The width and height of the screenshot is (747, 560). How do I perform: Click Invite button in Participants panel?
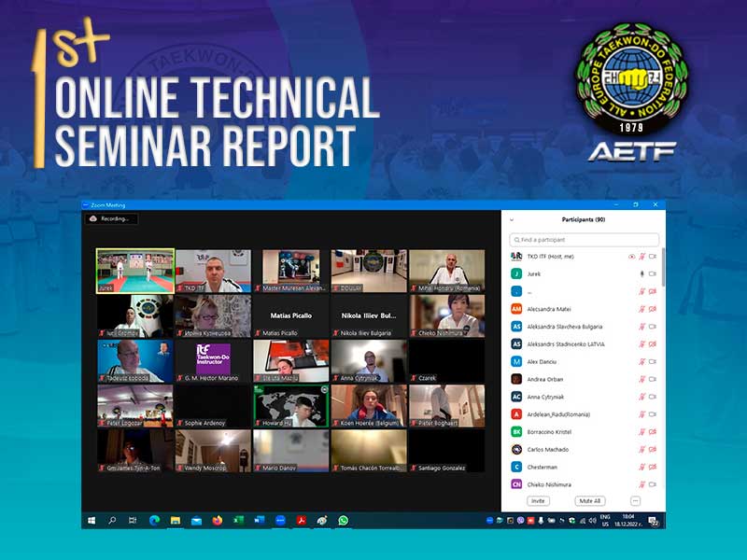pyautogui.click(x=539, y=501)
